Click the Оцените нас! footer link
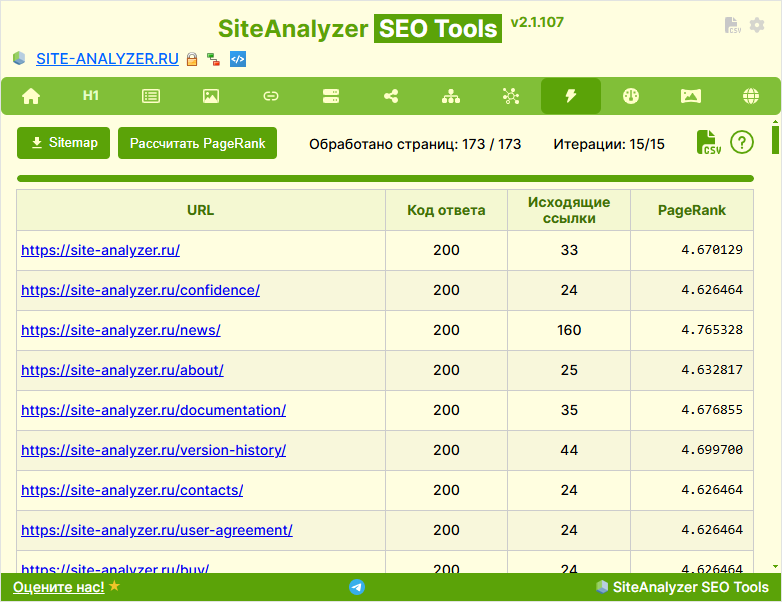Image resolution: width=782 pixels, height=602 pixels. click(x=59, y=587)
